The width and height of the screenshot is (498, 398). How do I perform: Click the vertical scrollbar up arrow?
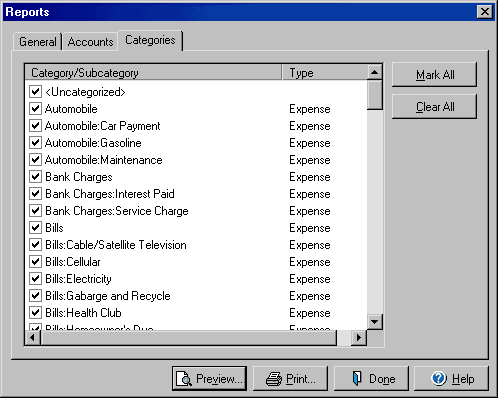point(375,72)
